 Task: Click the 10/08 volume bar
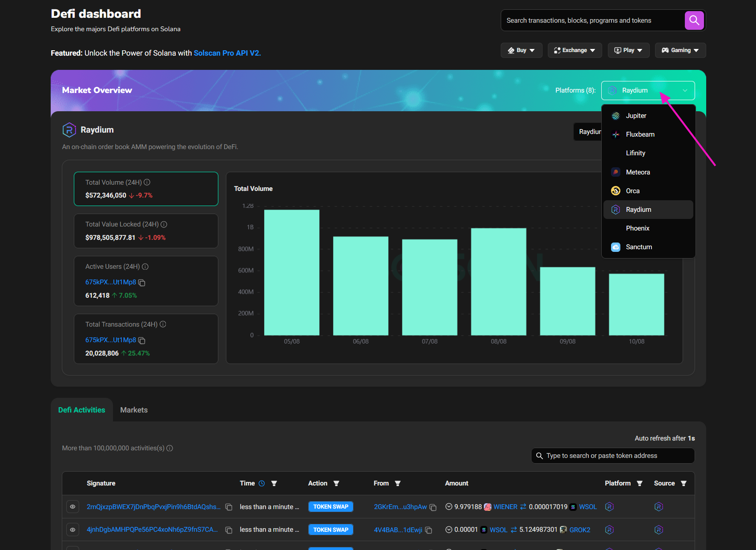pyautogui.click(x=636, y=304)
